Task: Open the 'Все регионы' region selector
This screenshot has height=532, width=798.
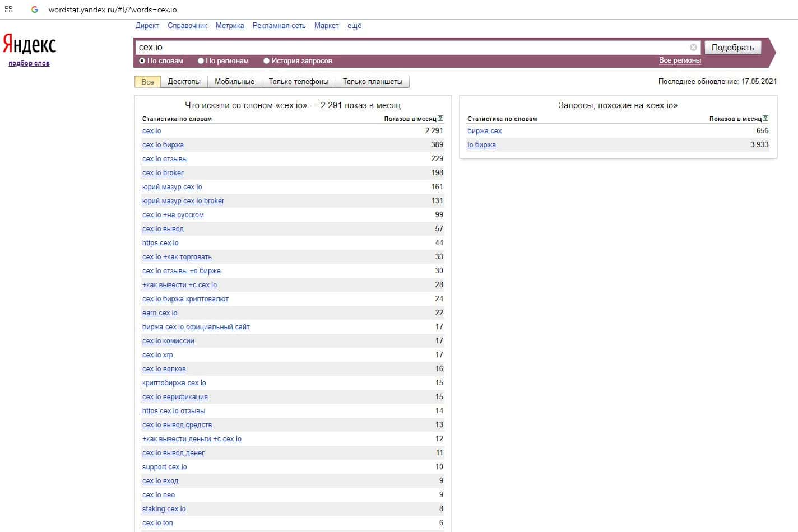Action: [x=679, y=60]
